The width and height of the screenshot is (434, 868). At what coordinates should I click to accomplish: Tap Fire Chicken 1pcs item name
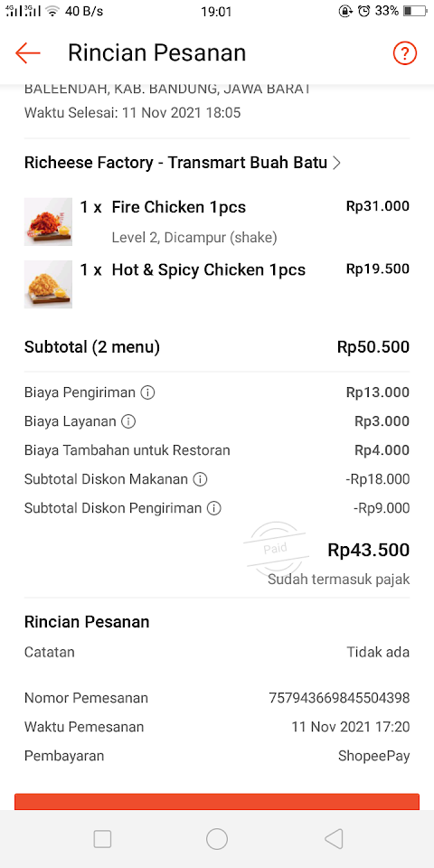[x=179, y=208]
